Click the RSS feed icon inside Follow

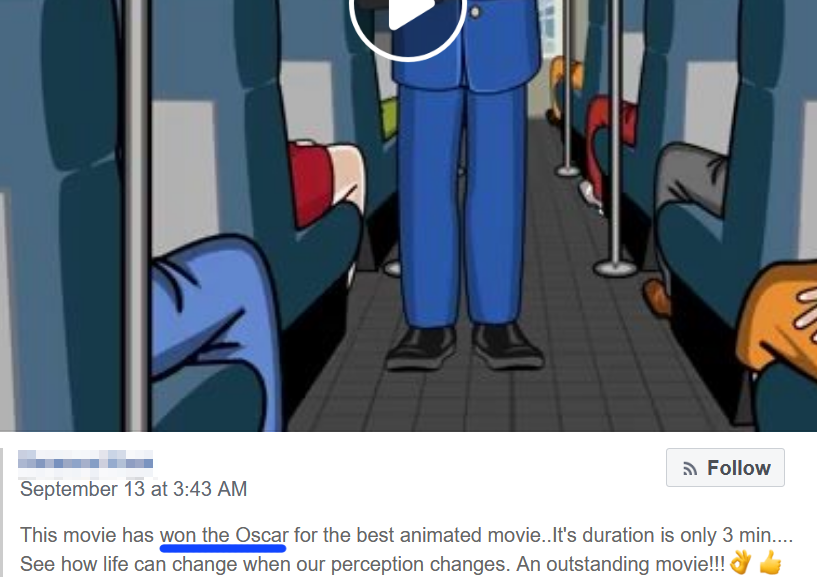tap(689, 469)
